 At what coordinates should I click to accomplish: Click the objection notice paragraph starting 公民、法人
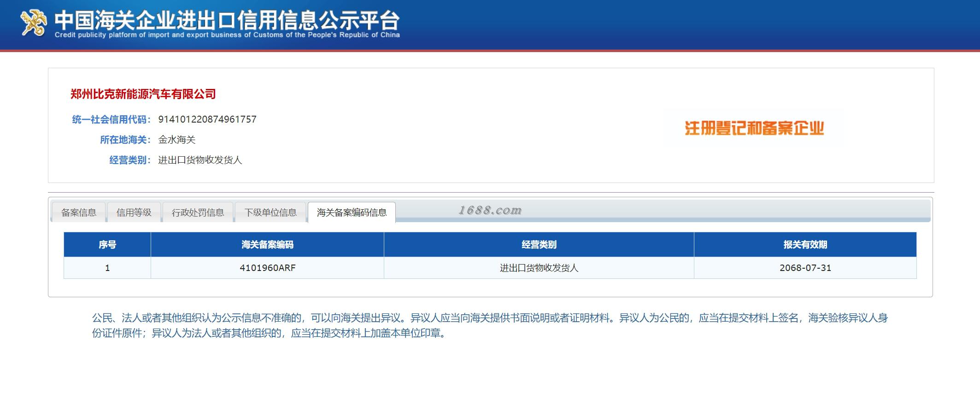490,325
